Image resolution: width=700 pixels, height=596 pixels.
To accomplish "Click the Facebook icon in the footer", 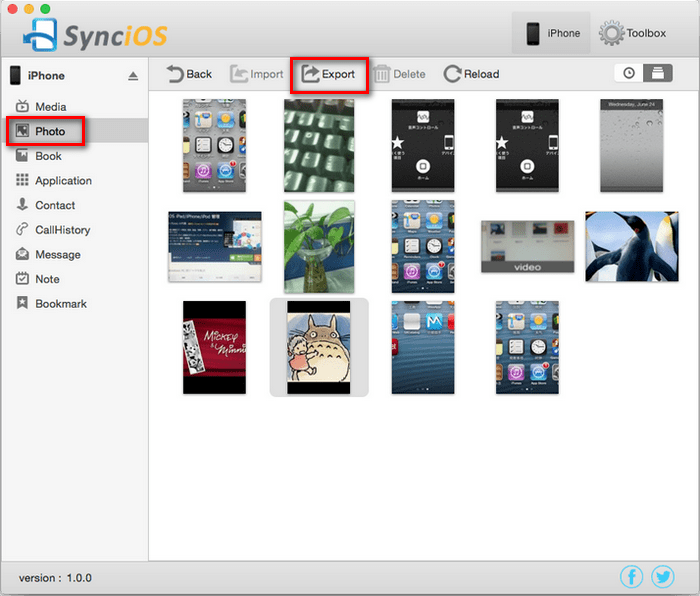I will 631,576.
